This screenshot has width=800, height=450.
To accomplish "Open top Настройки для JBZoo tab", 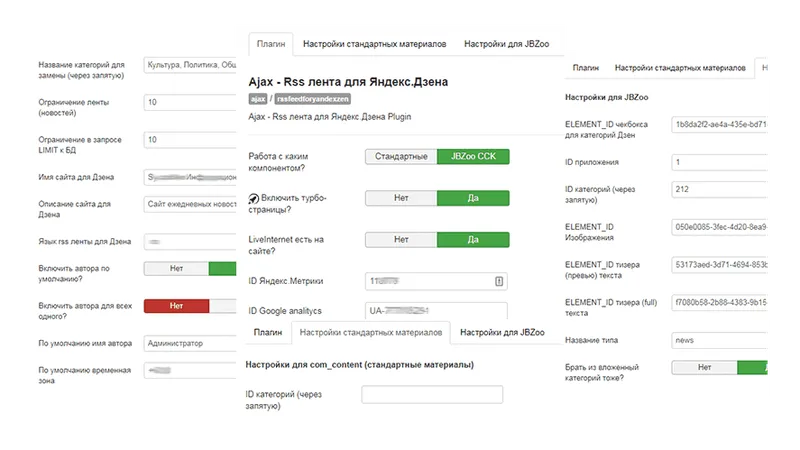I will 507,44.
